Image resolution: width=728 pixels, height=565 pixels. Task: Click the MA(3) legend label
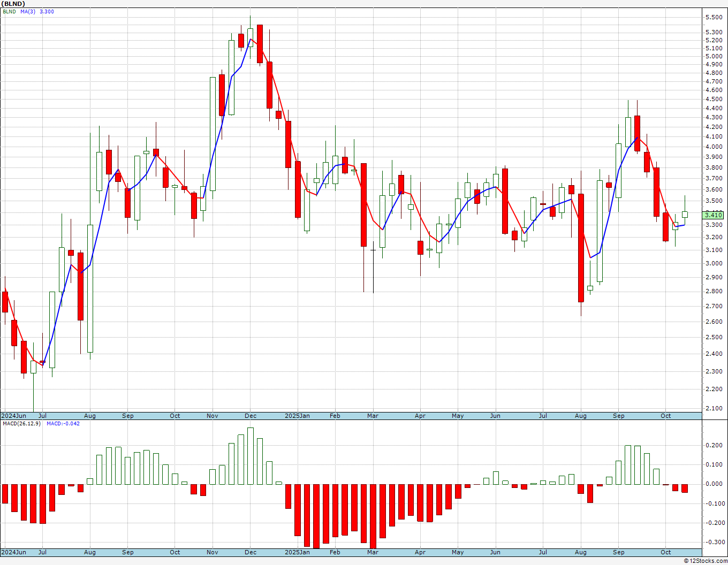point(28,12)
